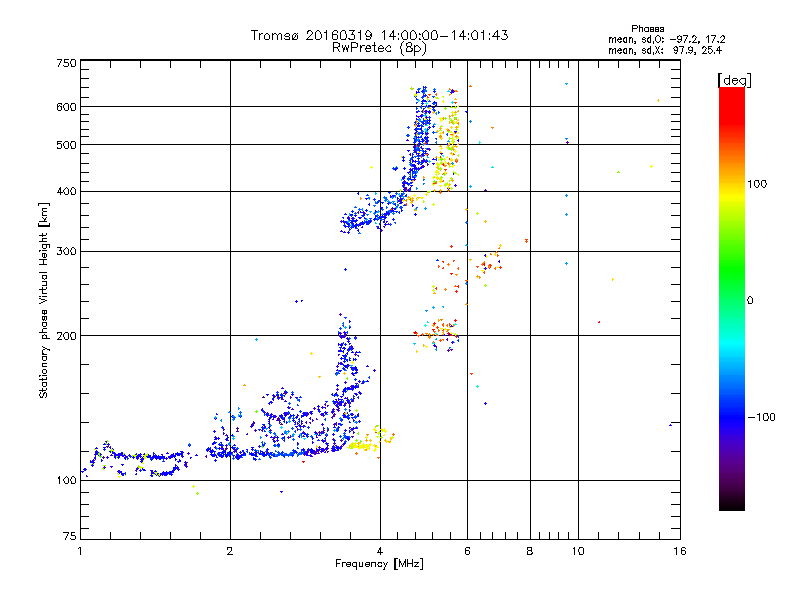Image resolution: width=800 pixels, height=600 pixels.
Task: Click the 'mean, sd,O: -97.2, 17.2' statistic
Action: pos(666,39)
